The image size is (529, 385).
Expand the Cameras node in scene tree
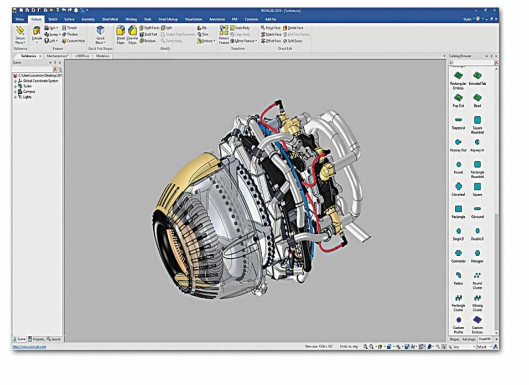[15, 92]
